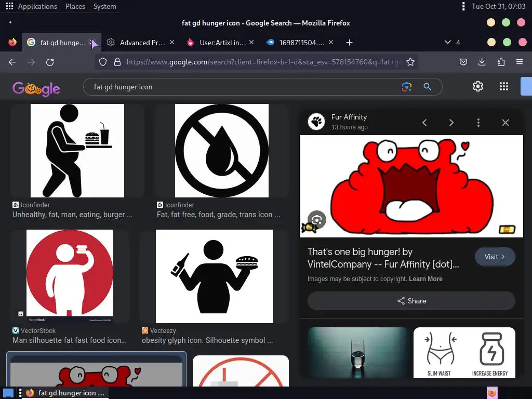Show next image in preview panel

tap(451, 123)
